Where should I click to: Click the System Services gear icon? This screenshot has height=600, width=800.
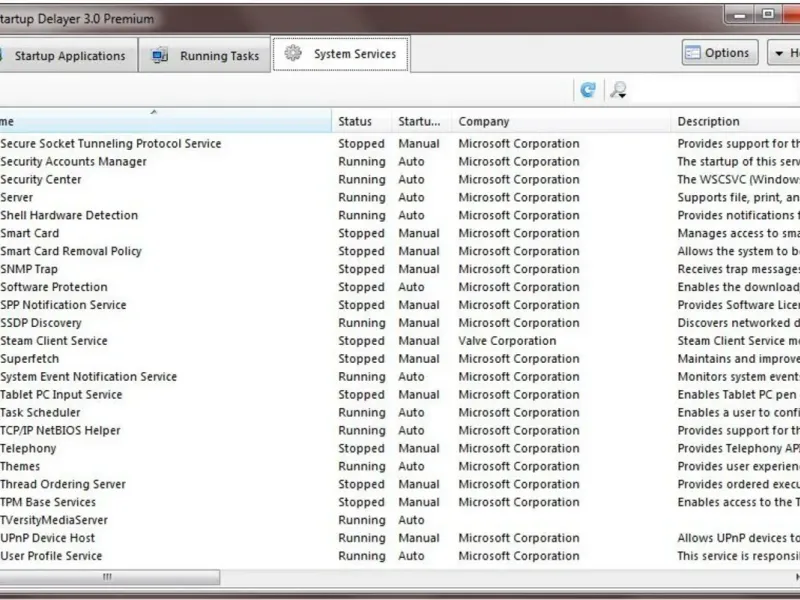click(x=293, y=54)
